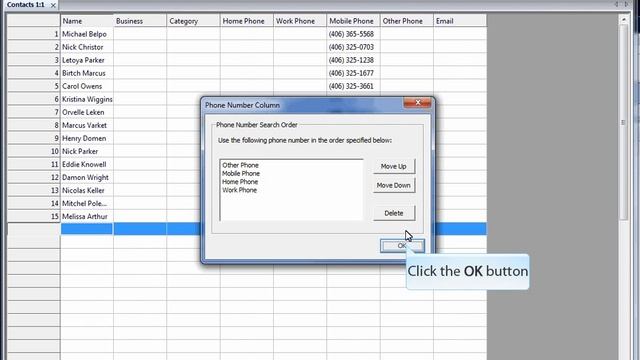Select the Orvelle Leken name cell

(x=87, y=112)
